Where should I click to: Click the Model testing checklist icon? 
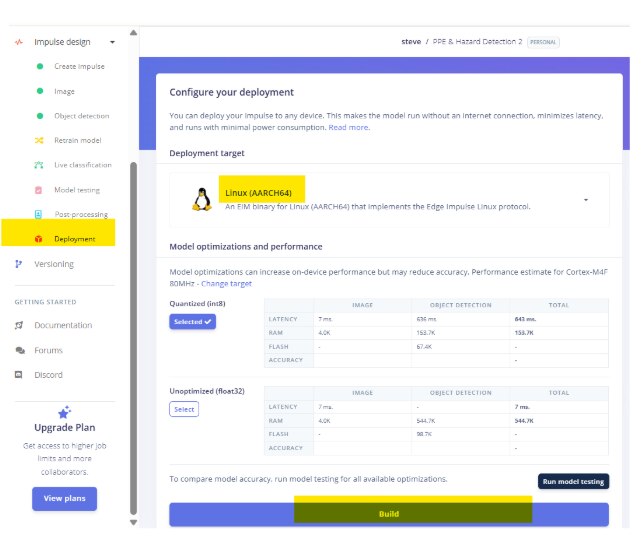point(39,190)
